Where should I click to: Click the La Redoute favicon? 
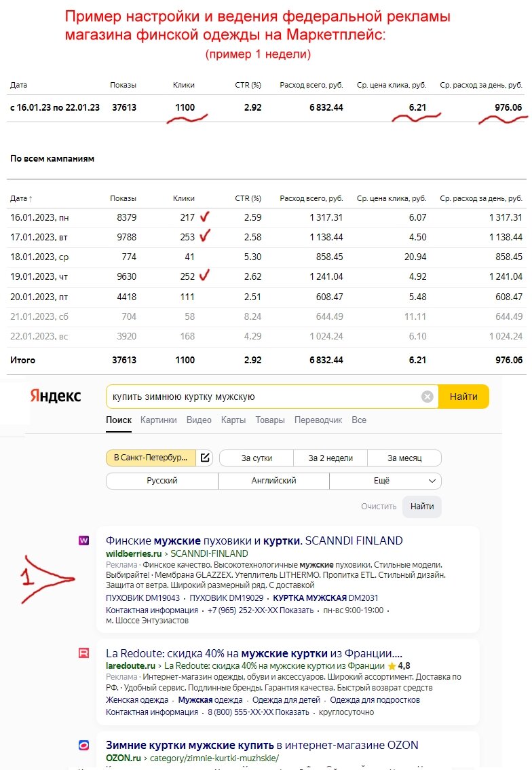pos(84,653)
